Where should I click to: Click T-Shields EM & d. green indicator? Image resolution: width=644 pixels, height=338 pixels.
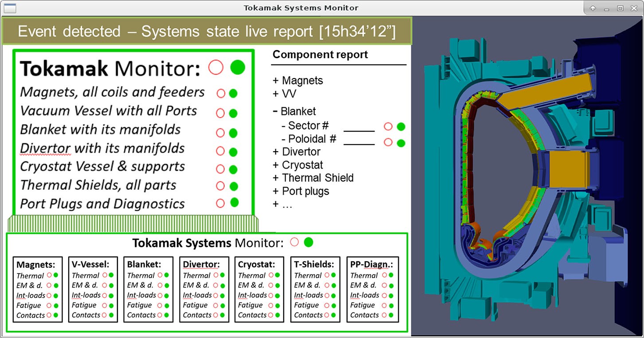(334, 286)
